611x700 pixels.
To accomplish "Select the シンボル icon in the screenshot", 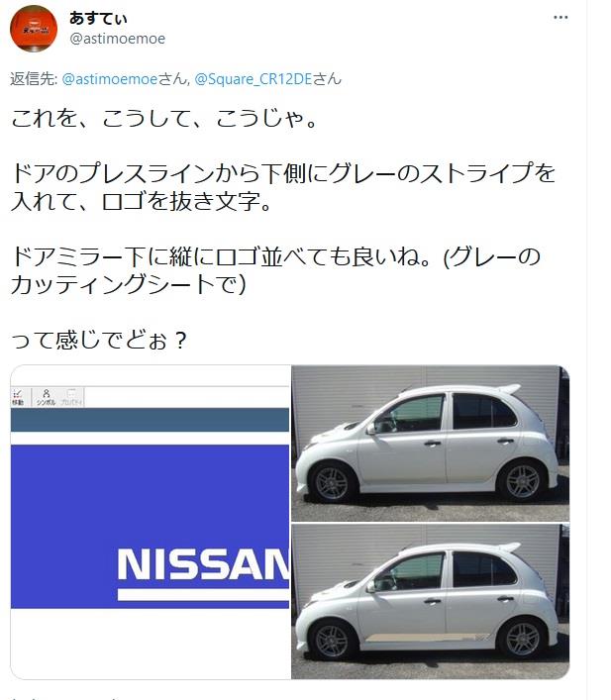I will coord(46,397).
